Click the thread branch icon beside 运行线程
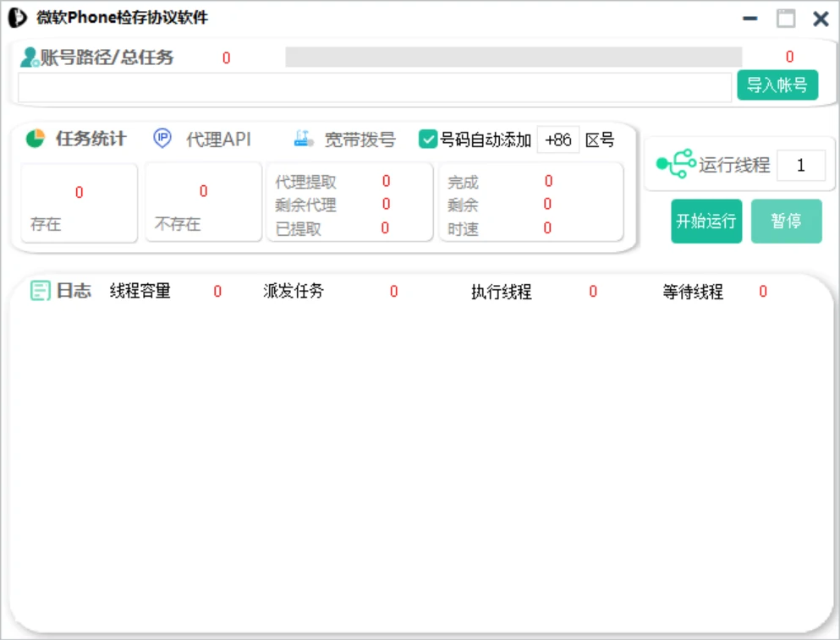 click(676, 164)
